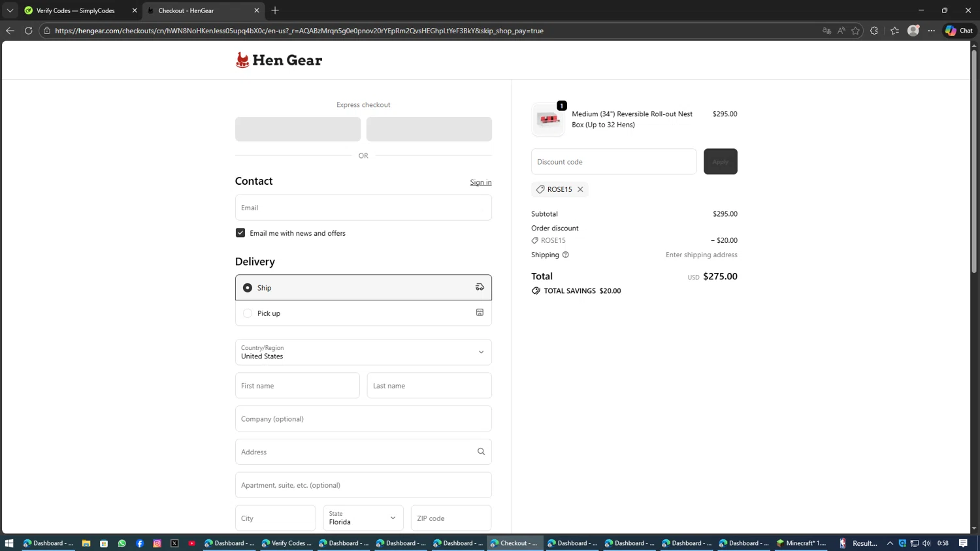Focus the Discount code field

pos(613,161)
